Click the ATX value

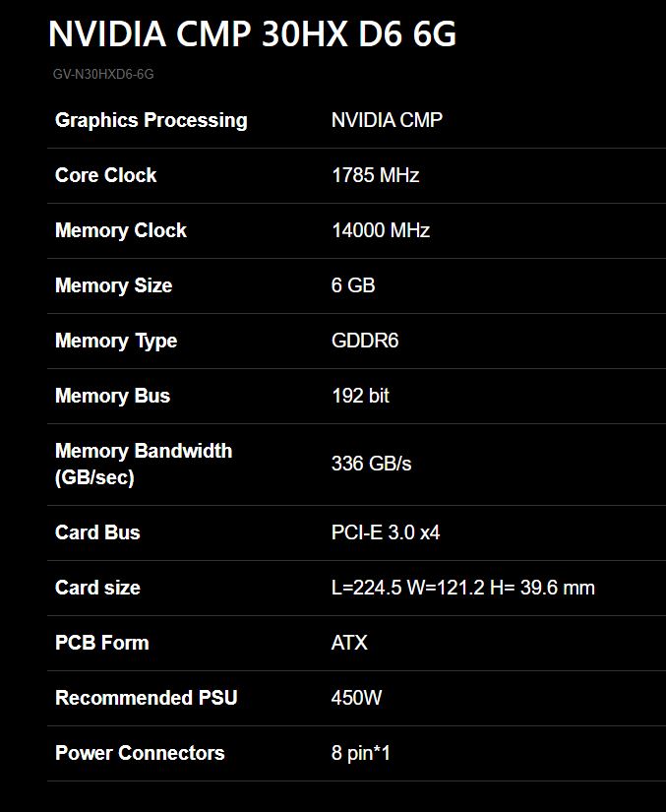click(x=349, y=643)
